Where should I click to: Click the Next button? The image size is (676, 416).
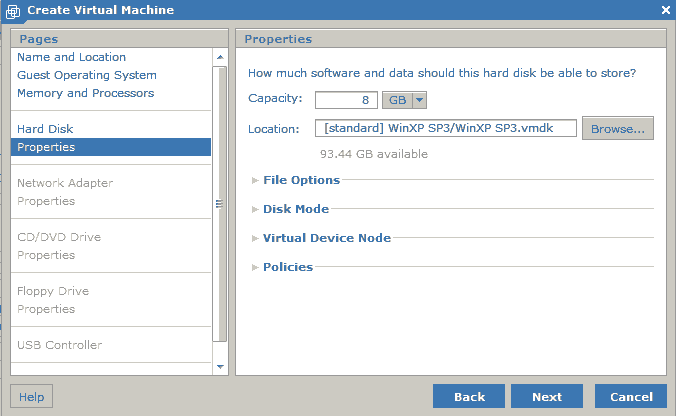coord(547,396)
